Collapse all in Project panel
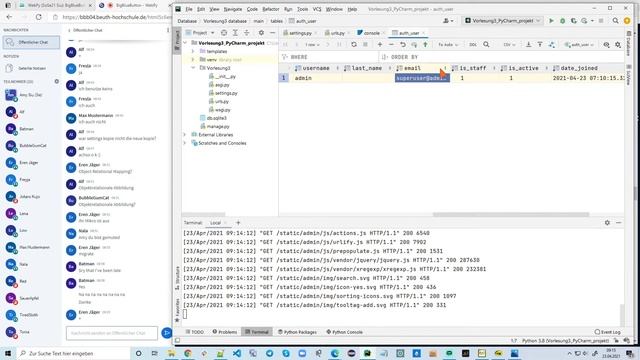This screenshot has width=640, height=360. tap(247, 33)
